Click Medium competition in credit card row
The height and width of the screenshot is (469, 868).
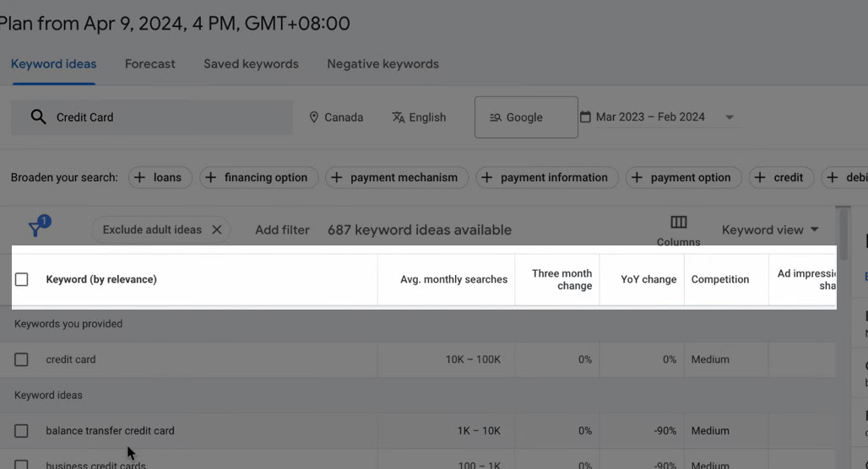tap(710, 359)
